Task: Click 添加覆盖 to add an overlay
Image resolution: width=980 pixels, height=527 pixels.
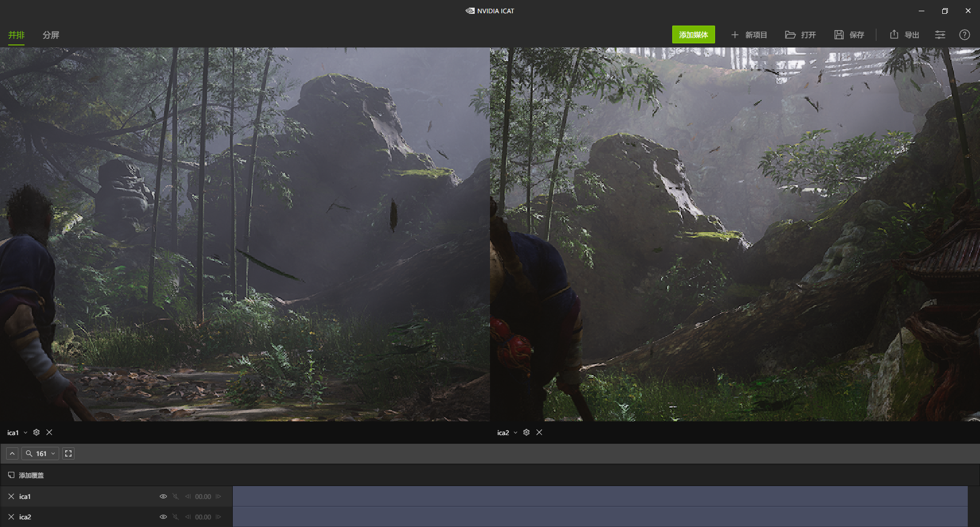Action: click(x=31, y=475)
